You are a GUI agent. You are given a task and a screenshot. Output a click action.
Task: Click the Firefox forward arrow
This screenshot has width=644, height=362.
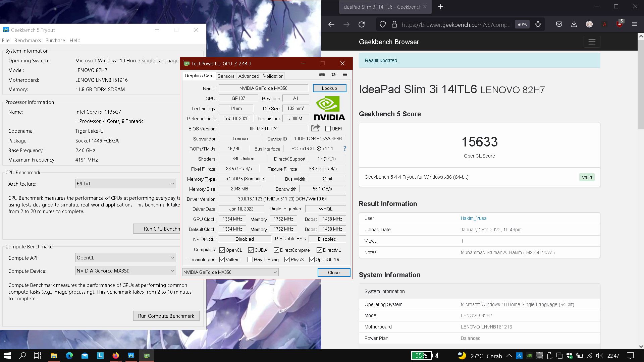[x=346, y=24]
